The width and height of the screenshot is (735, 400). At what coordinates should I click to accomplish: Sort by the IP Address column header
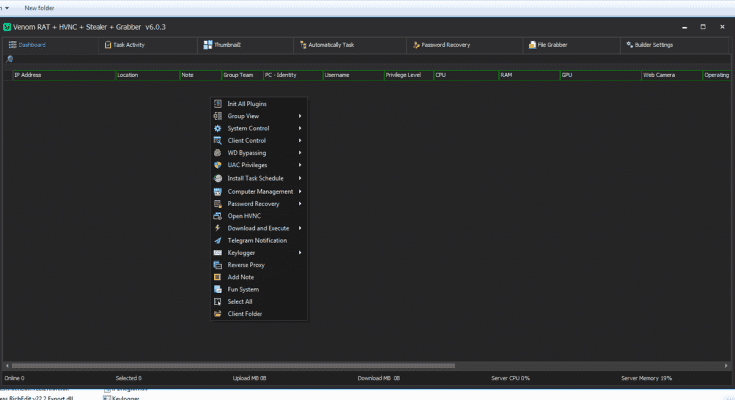pyautogui.click(x=60, y=75)
